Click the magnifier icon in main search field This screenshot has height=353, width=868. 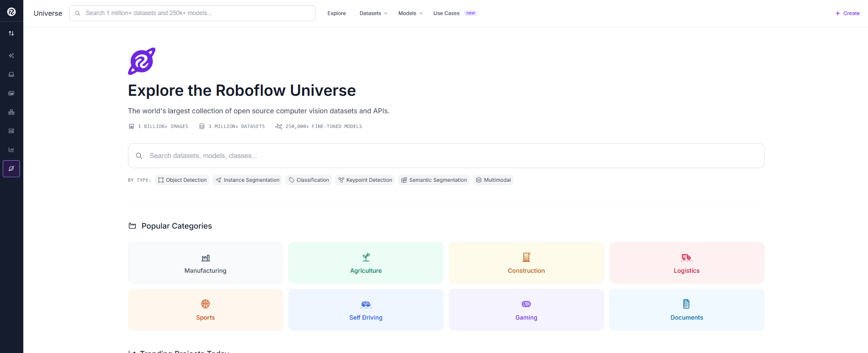pos(139,156)
